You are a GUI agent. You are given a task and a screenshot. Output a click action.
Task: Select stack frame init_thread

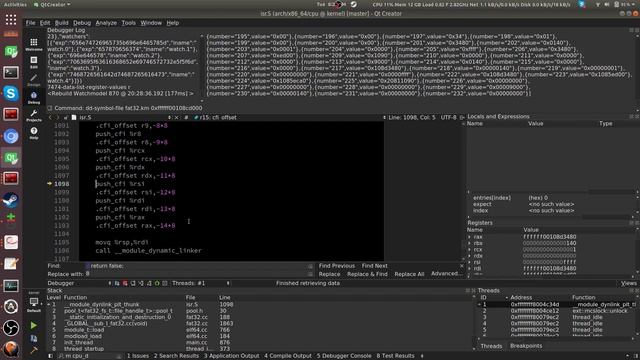click(260, 342)
